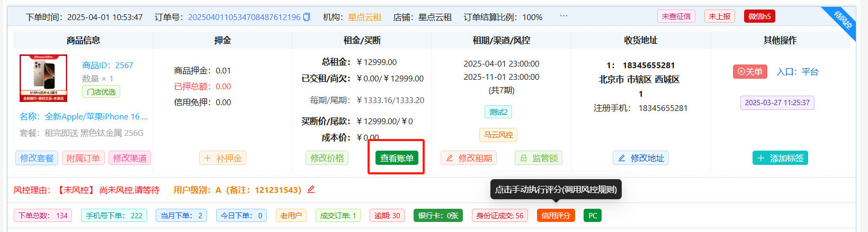Open the three-dot more options menu
Viewport: 868px width, 232px height.
pyautogui.click(x=563, y=16)
